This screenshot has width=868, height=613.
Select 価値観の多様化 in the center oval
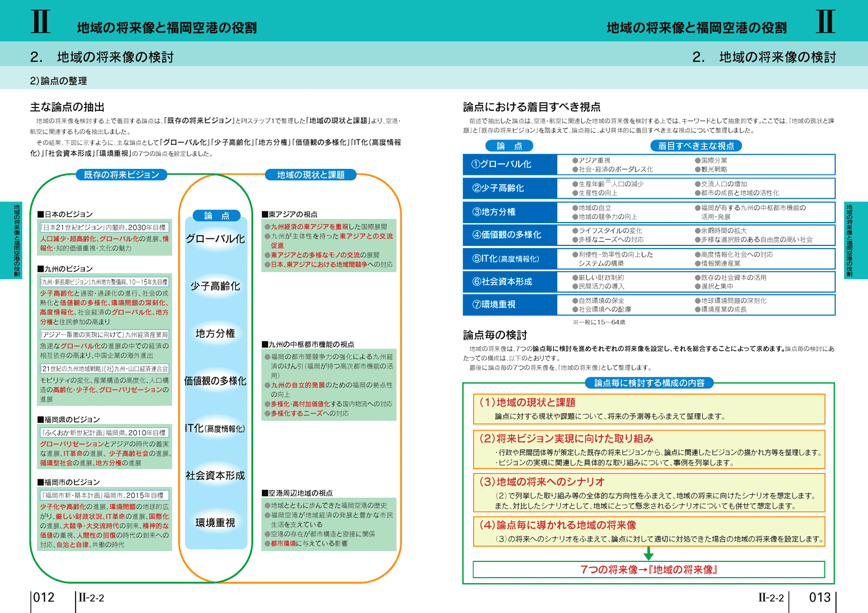pyautogui.click(x=216, y=381)
